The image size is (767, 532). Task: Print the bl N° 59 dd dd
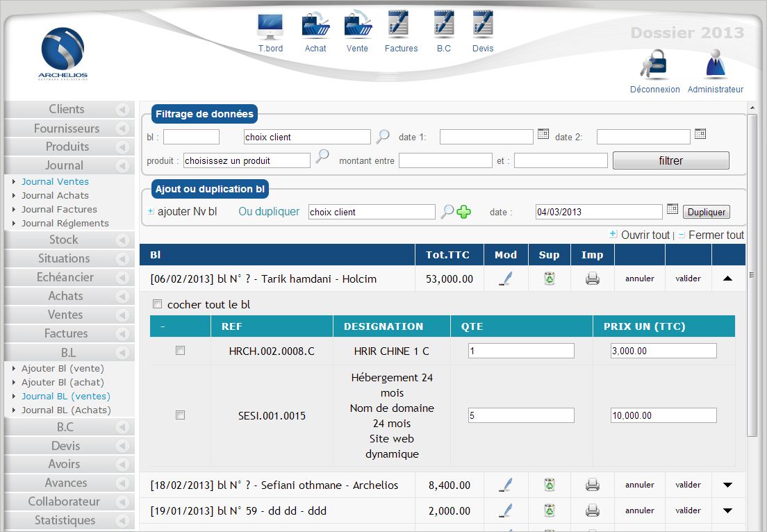click(592, 510)
